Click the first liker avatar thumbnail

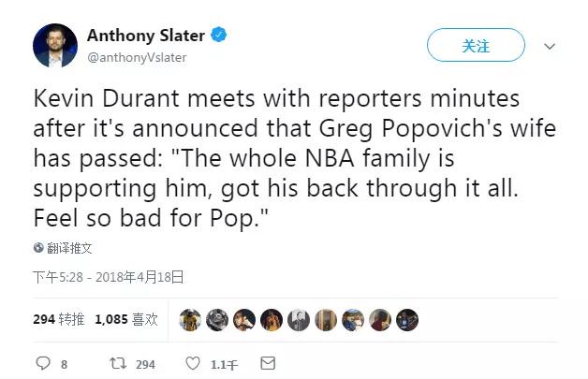coord(190,320)
